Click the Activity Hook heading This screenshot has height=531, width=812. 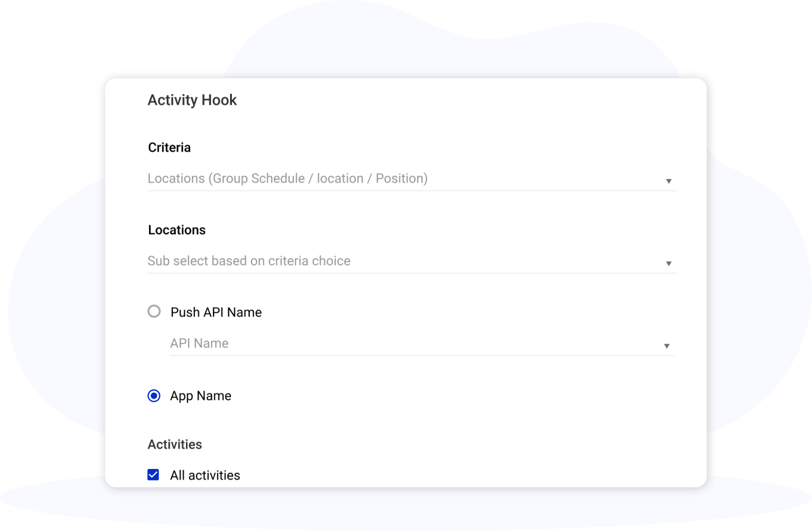click(x=192, y=100)
